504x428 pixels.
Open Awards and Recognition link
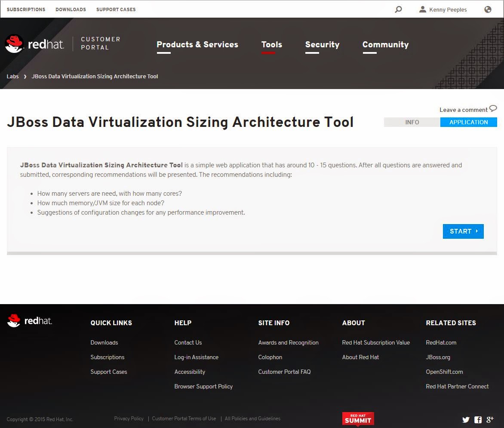coord(288,342)
